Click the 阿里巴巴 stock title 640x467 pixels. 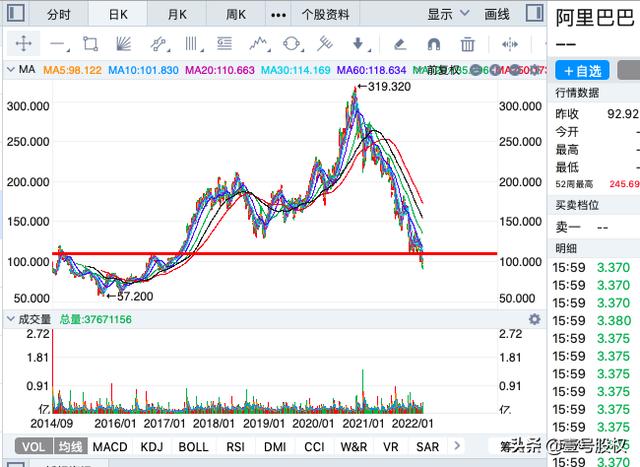595,18
